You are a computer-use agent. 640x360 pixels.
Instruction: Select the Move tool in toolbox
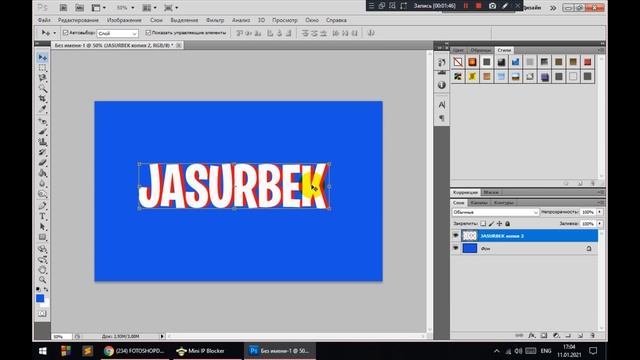[42, 58]
